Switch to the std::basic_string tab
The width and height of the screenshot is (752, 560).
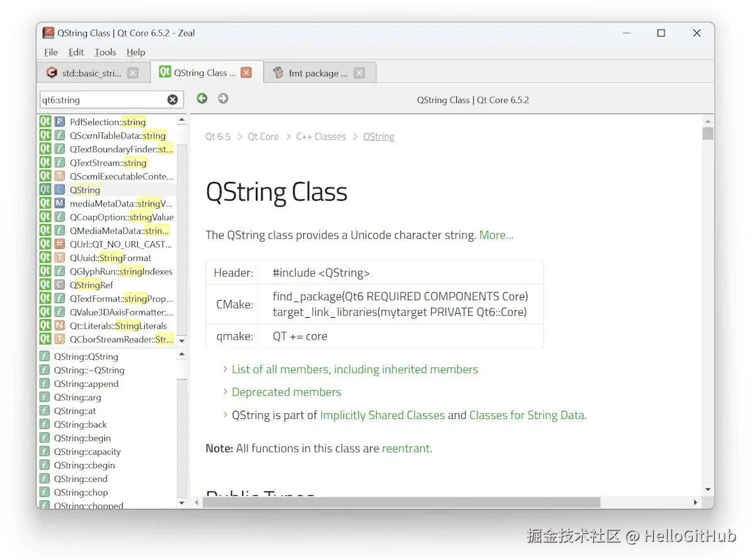93,73
